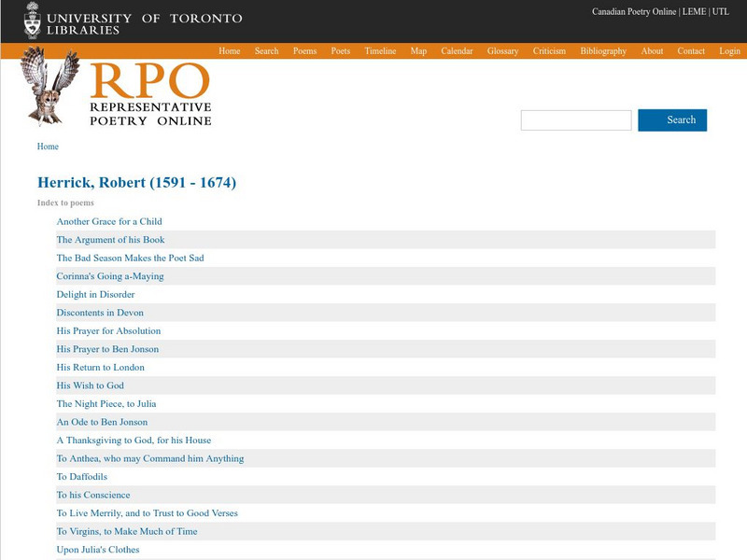Open the Home menu item
This screenshot has width=747, height=560.
tap(229, 51)
